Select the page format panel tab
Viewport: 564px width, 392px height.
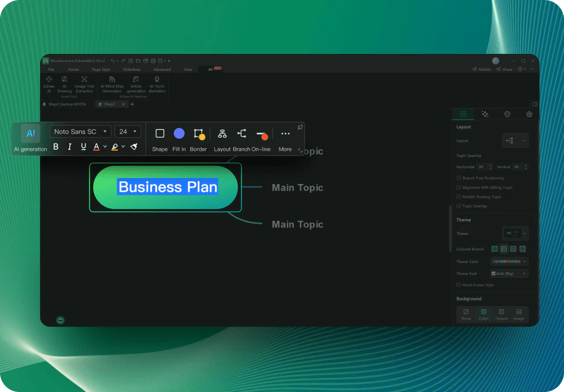463,114
